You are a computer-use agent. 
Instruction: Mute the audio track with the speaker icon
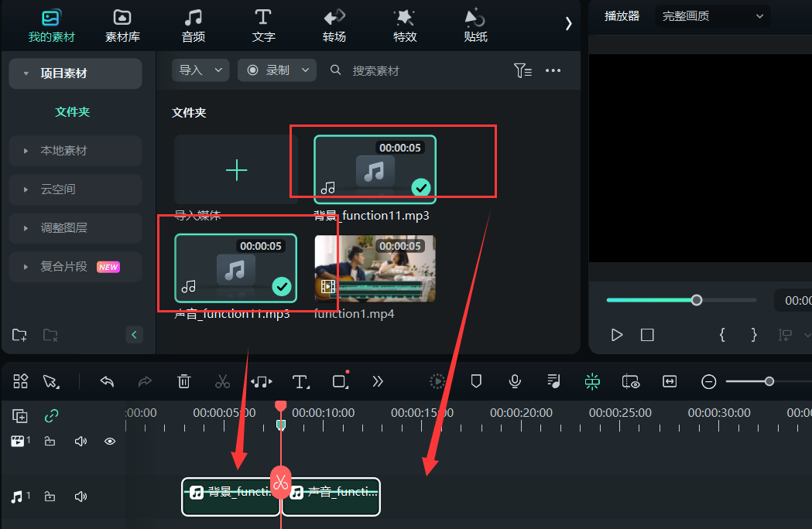coord(81,496)
